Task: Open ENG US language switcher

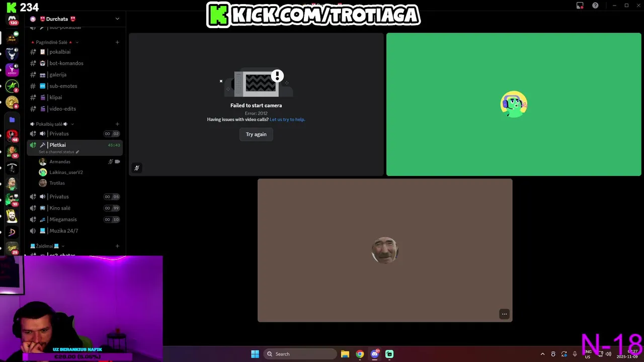Action: tap(588, 354)
